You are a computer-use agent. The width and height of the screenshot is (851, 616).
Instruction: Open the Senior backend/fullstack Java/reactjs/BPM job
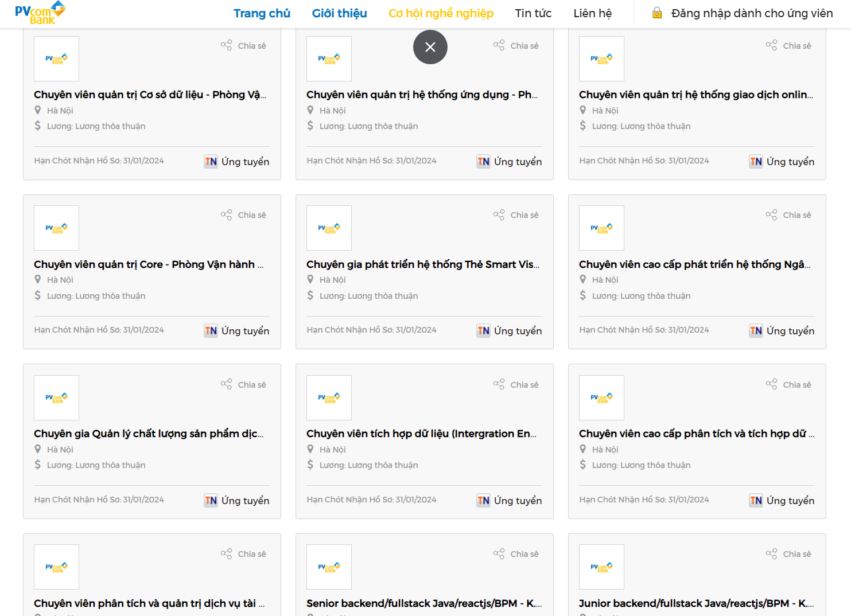424,603
